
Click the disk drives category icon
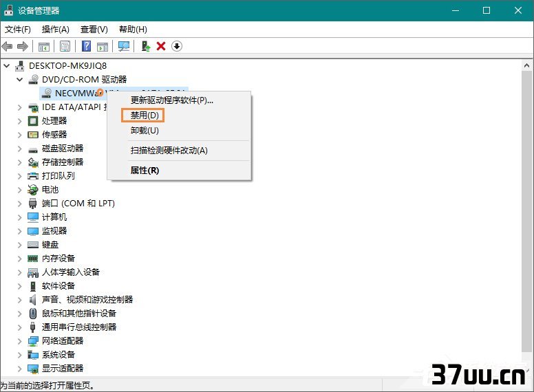click(x=33, y=149)
